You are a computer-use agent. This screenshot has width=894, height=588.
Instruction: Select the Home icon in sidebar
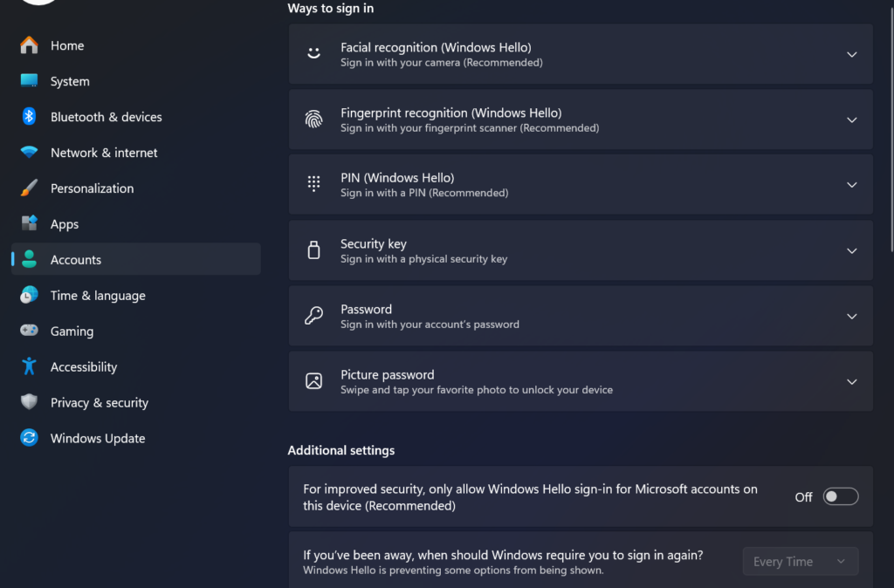click(x=28, y=44)
